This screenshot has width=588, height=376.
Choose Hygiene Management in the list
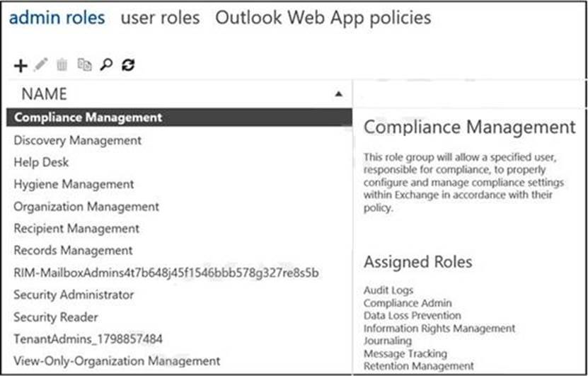(74, 184)
